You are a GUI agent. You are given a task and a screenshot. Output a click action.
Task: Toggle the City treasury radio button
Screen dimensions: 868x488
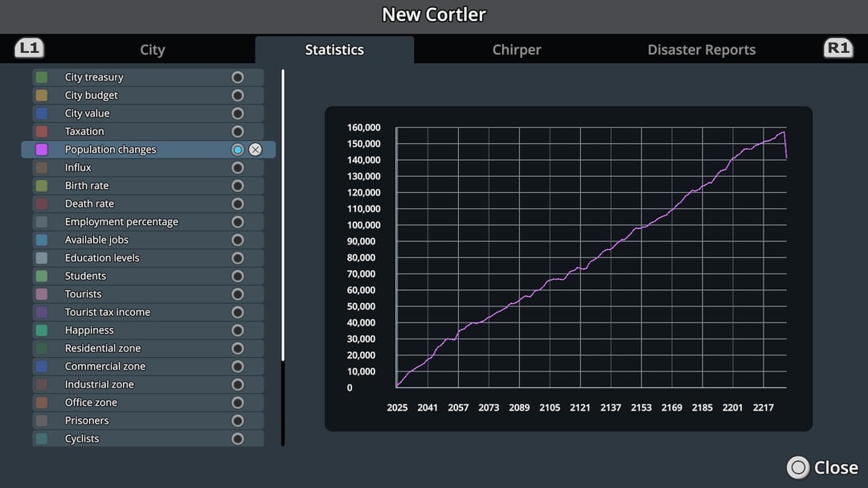[x=237, y=77]
